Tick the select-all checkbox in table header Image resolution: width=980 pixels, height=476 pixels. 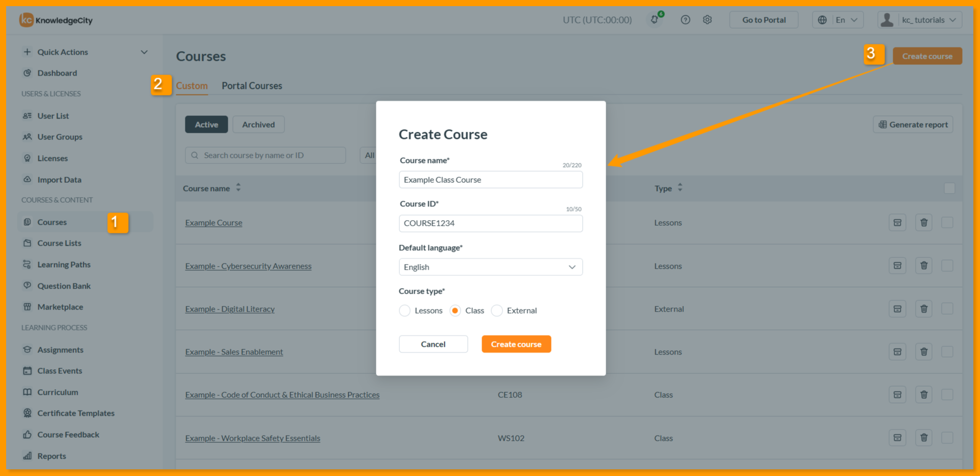click(949, 188)
